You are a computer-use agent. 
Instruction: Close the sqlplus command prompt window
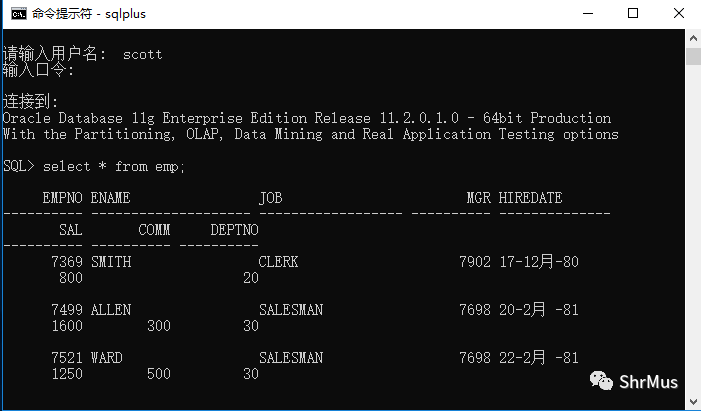(679, 14)
